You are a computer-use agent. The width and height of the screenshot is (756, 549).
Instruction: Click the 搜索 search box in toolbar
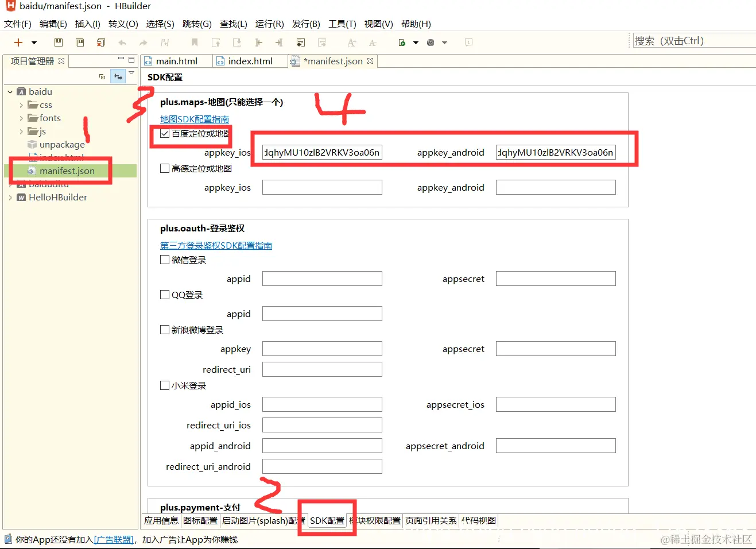(694, 41)
